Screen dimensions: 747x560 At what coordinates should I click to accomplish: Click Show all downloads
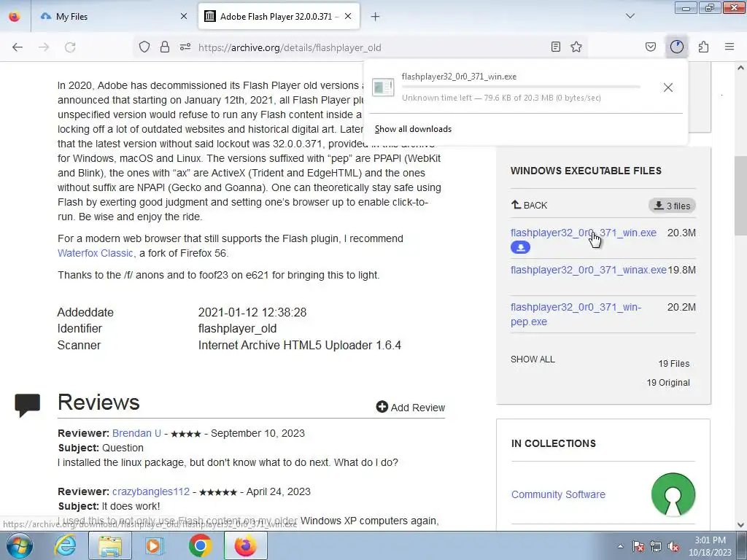[413, 129]
